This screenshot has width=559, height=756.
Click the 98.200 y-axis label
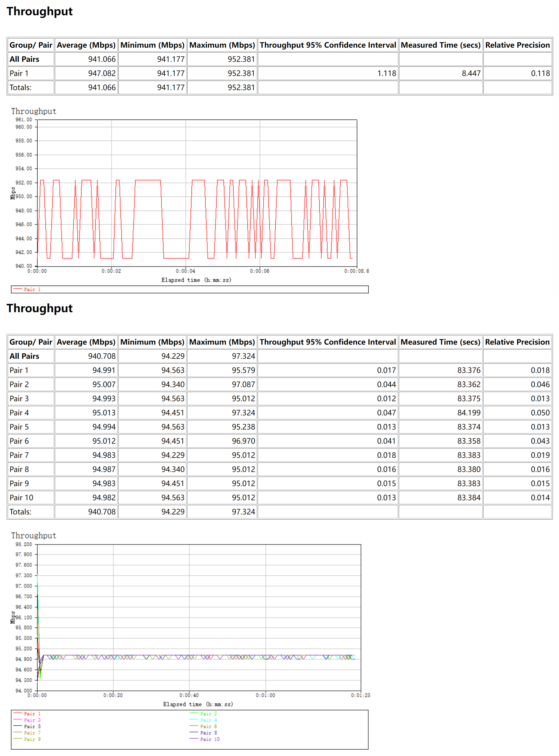[24, 544]
